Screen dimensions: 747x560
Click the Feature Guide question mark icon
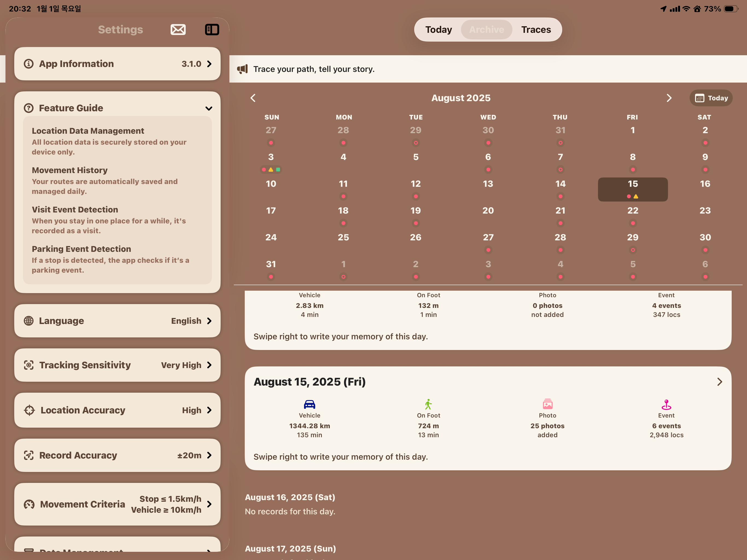point(29,108)
